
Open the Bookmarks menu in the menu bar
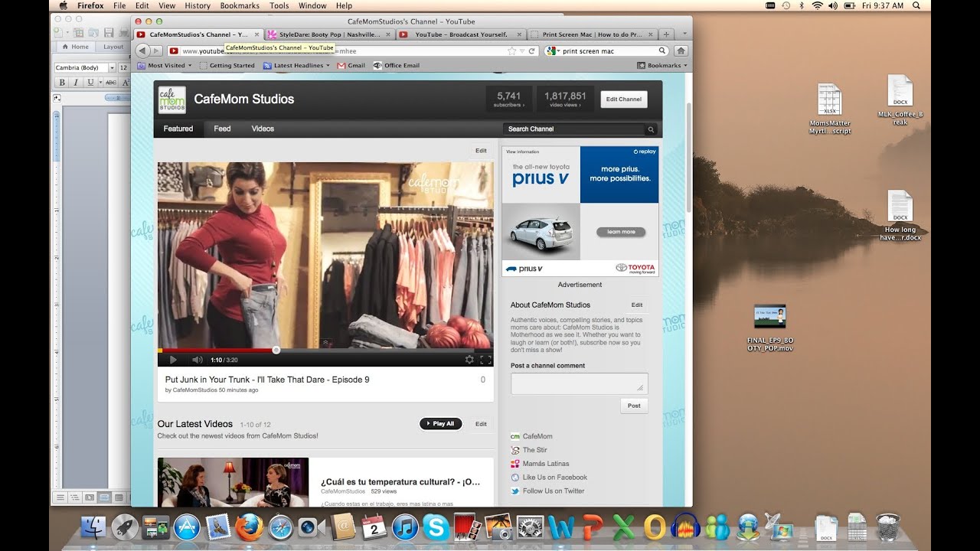[240, 5]
